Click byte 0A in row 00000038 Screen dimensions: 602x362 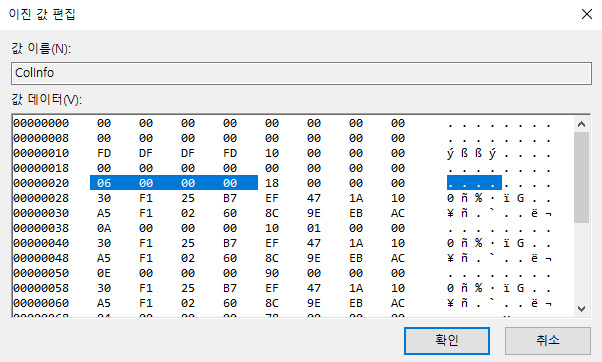[104, 228]
